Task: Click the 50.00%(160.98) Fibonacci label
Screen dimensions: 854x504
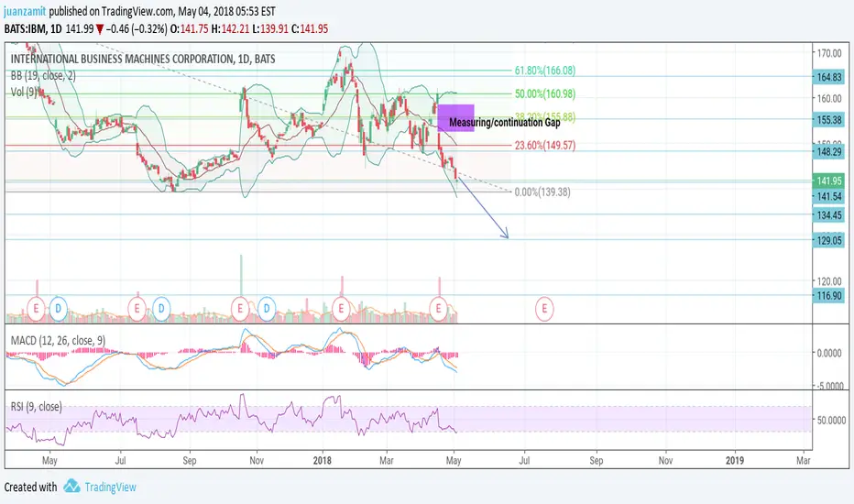Action: 544,93
